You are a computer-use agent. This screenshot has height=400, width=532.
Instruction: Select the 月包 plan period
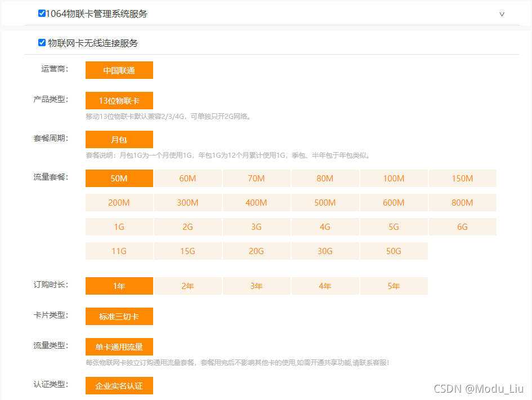119,139
